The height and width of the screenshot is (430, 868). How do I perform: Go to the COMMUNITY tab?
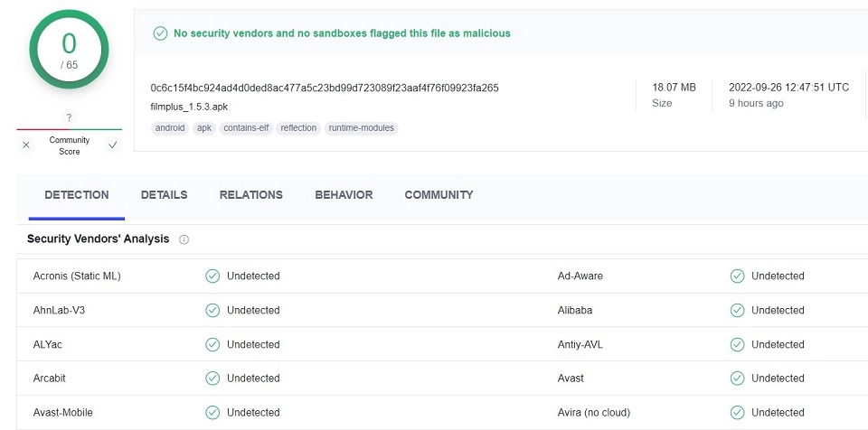439,195
